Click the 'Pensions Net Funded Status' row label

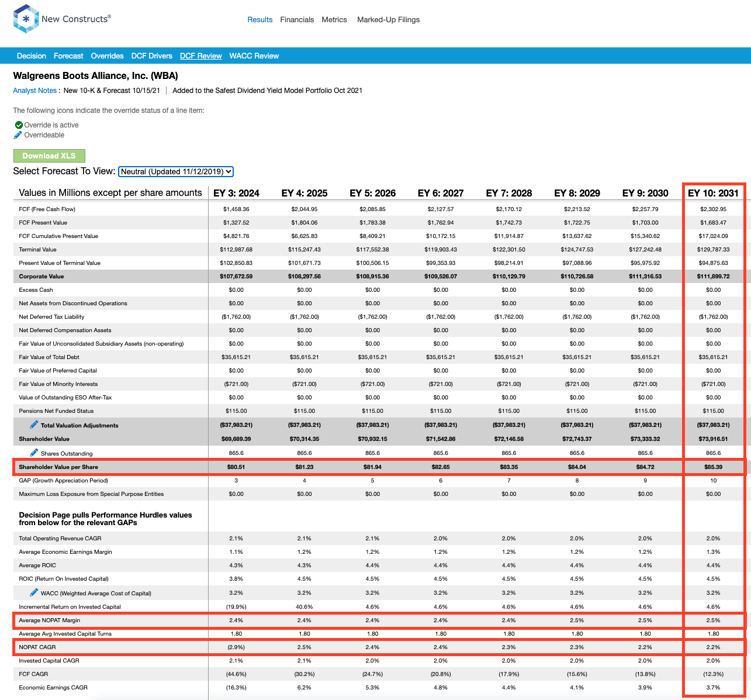coord(56,411)
